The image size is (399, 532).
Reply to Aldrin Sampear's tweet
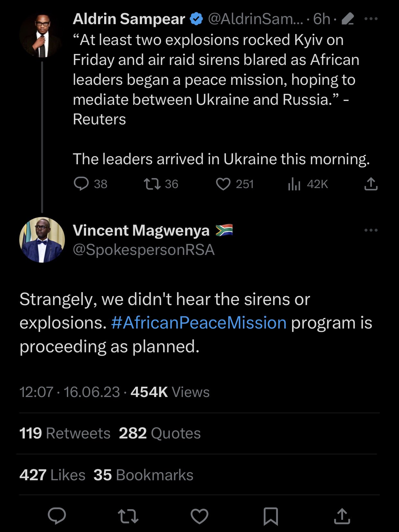(x=81, y=184)
